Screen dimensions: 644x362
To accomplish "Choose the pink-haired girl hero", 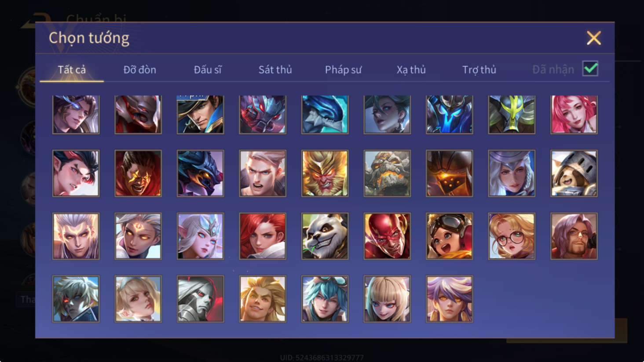I will point(574,114).
